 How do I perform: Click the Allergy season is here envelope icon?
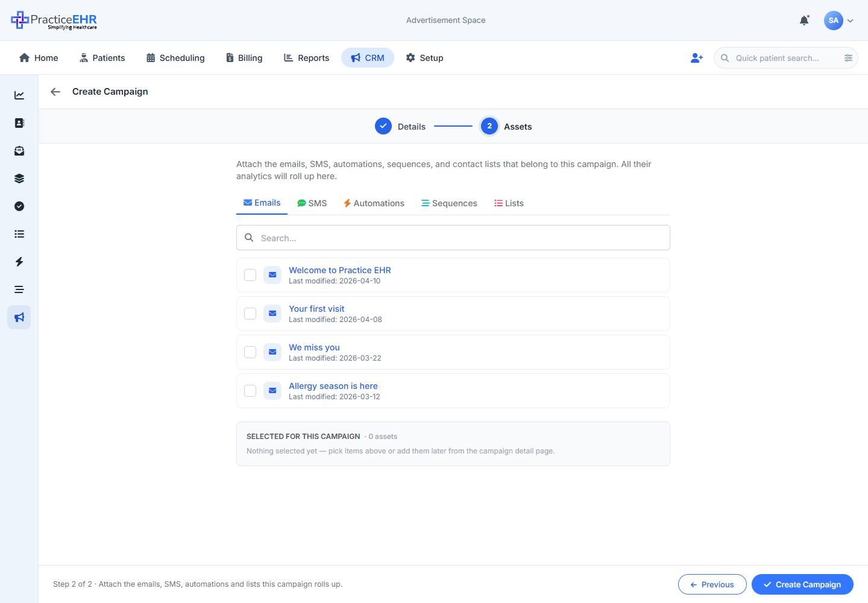pos(272,391)
